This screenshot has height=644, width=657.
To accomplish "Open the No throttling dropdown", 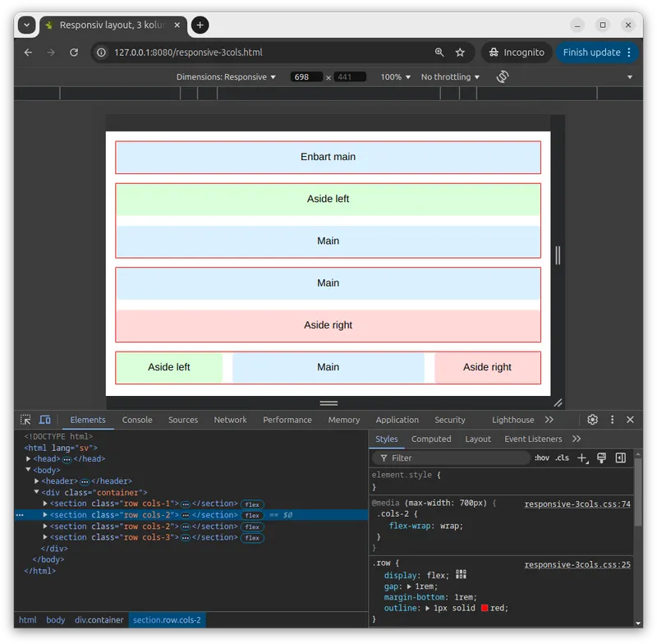I will (x=450, y=77).
